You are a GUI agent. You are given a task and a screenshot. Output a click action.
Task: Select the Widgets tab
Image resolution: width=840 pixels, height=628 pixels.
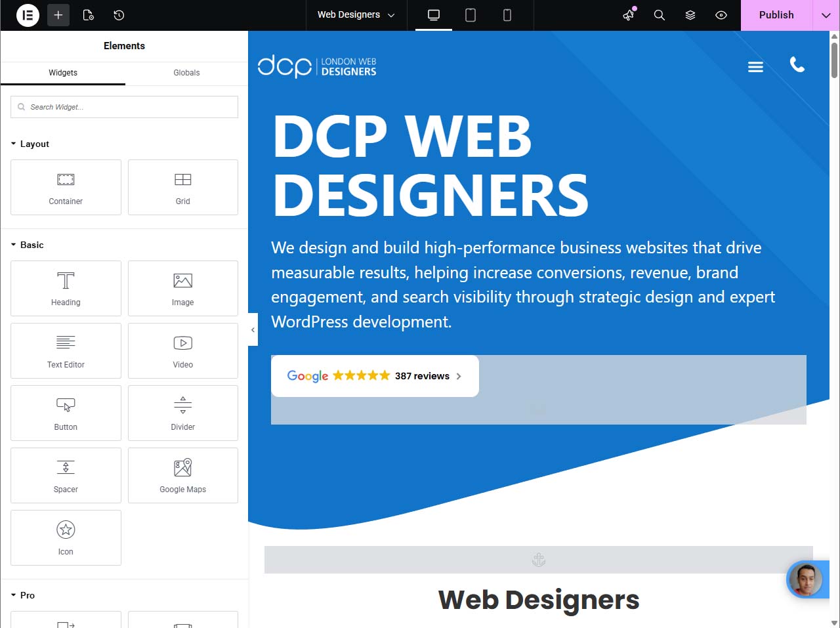tap(63, 73)
